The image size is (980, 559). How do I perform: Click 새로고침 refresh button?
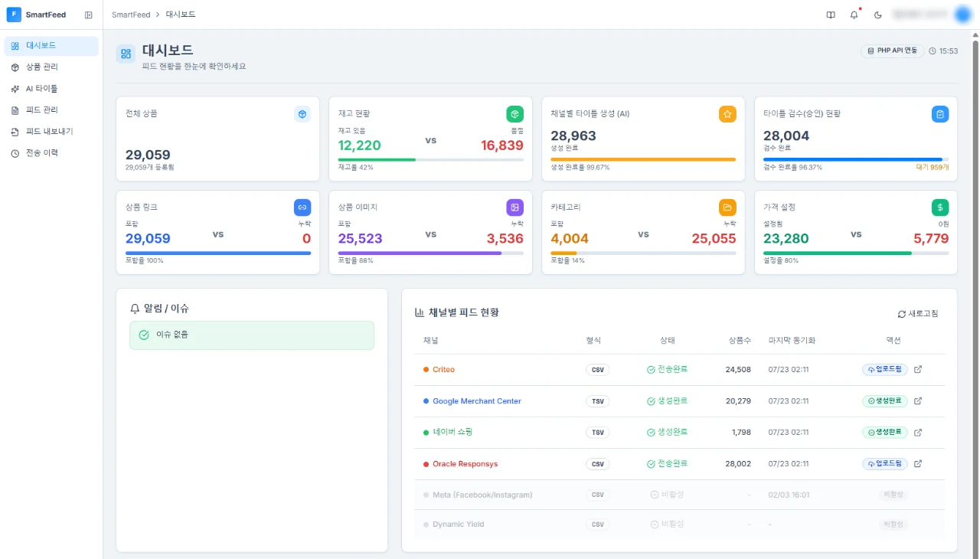918,314
